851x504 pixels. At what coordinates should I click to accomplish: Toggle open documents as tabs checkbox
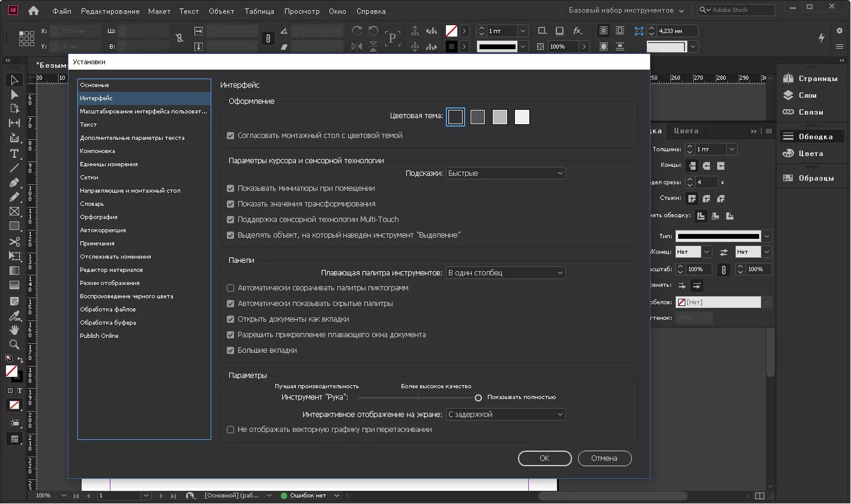(x=230, y=319)
